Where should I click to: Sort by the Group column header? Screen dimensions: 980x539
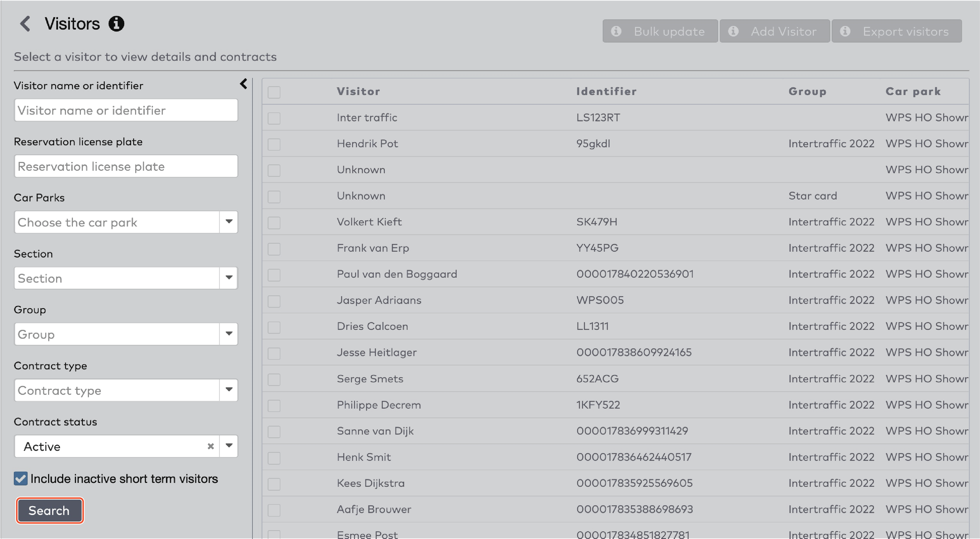click(807, 91)
